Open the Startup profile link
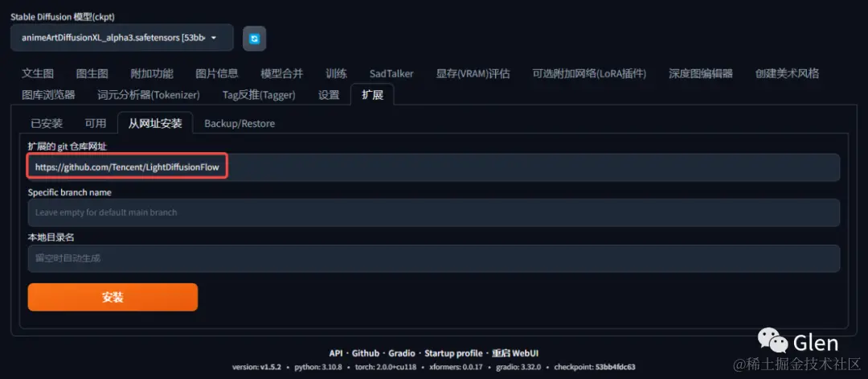Viewport: 868px width, 379px height. 453,353
